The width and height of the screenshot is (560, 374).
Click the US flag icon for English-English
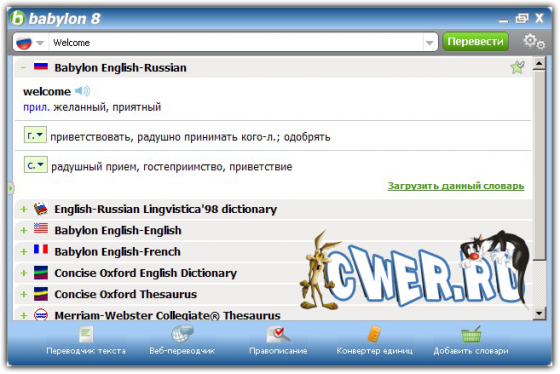click(x=41, y=228)
